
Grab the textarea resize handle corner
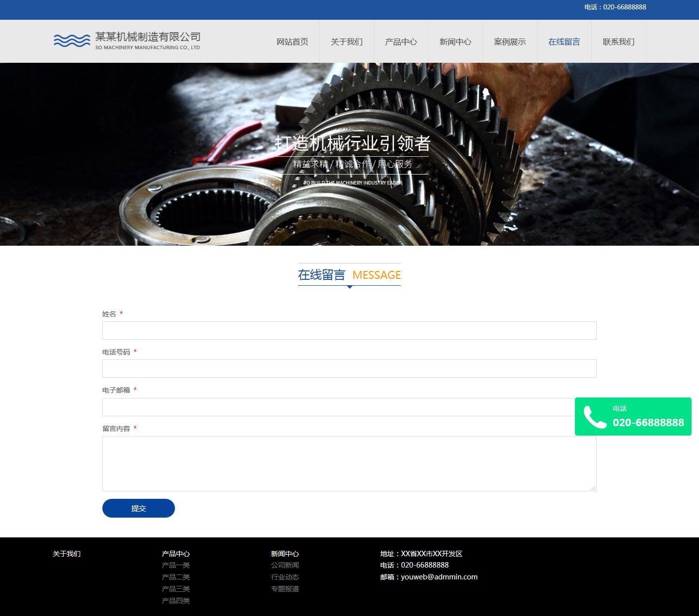pyautogui.click(x=593, y=488)
